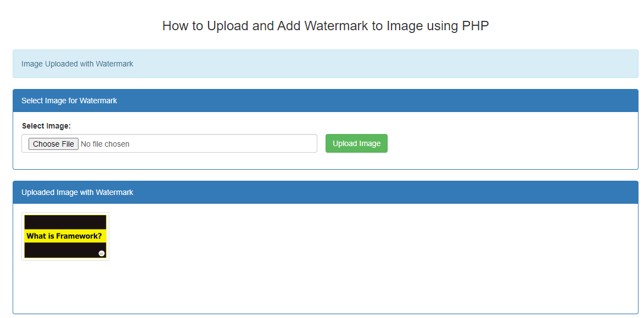Viewport: 644px width, 318px height.
Task: Click the yellow "What is Framework?" banner
Action: (x=65, y=236)
